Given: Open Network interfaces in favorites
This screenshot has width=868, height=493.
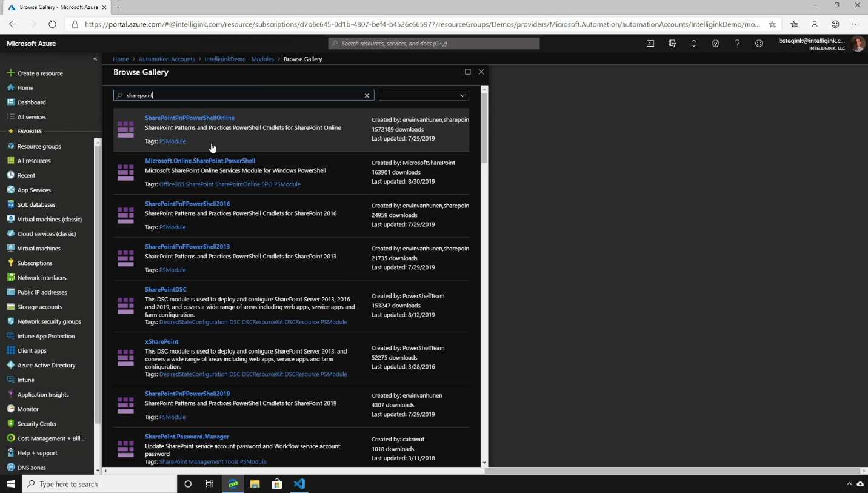Looking at the screenshot, I should coord(42,278).
